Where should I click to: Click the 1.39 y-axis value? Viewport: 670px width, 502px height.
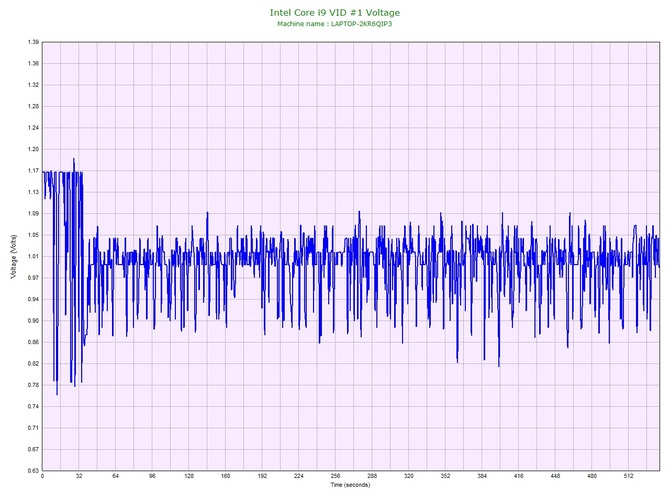click(33, 42)
